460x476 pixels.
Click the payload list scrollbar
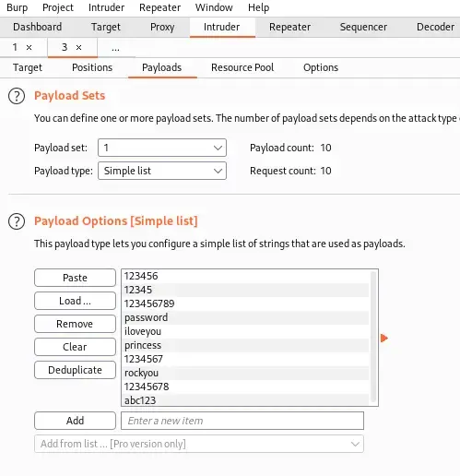[x=373, y=337]
